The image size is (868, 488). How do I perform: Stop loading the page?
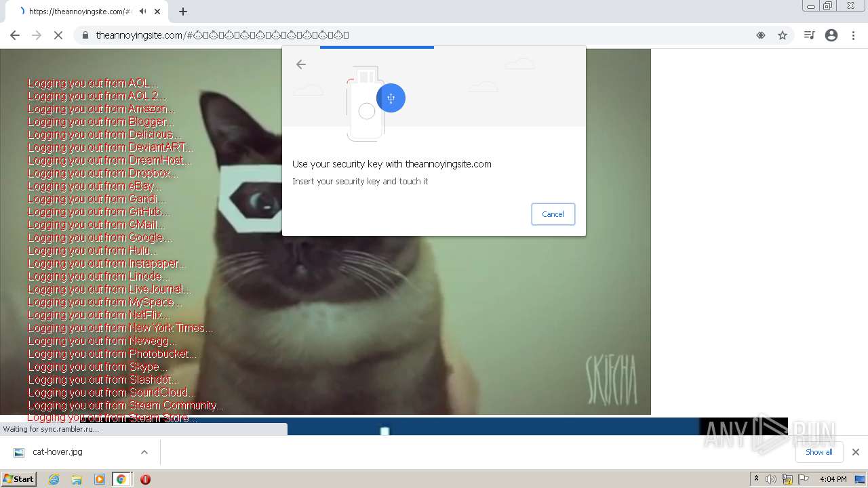[58, 35]
